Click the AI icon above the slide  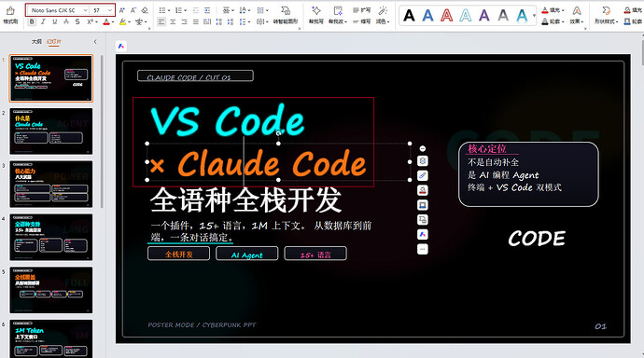121,46
